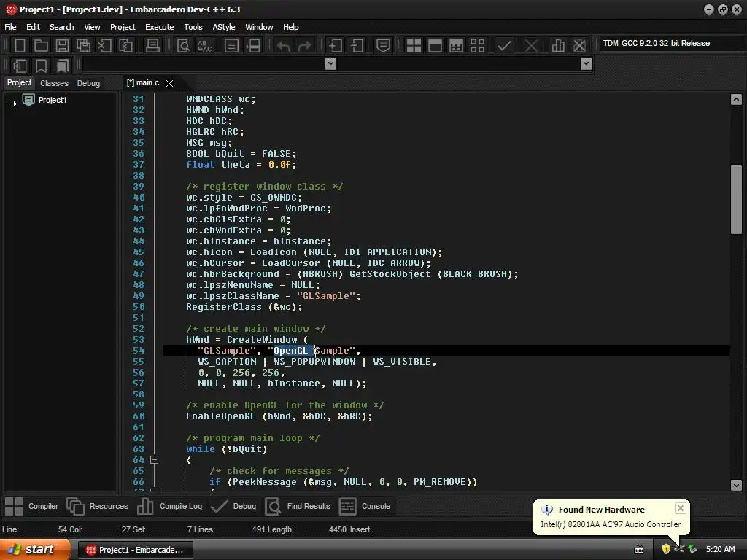Open the bottom Debug panel tab
Viewport: 747px width, 560px height.
coord(233,506)
